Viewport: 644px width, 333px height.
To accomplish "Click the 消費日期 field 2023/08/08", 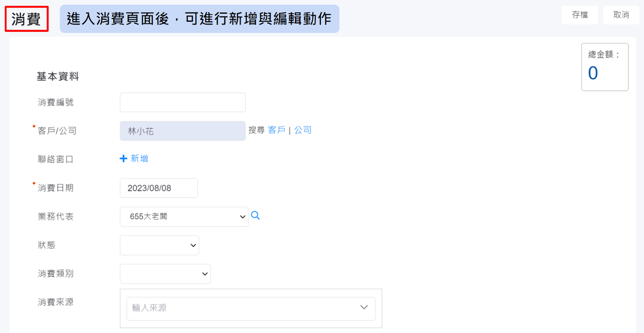I will click(159, 188).
